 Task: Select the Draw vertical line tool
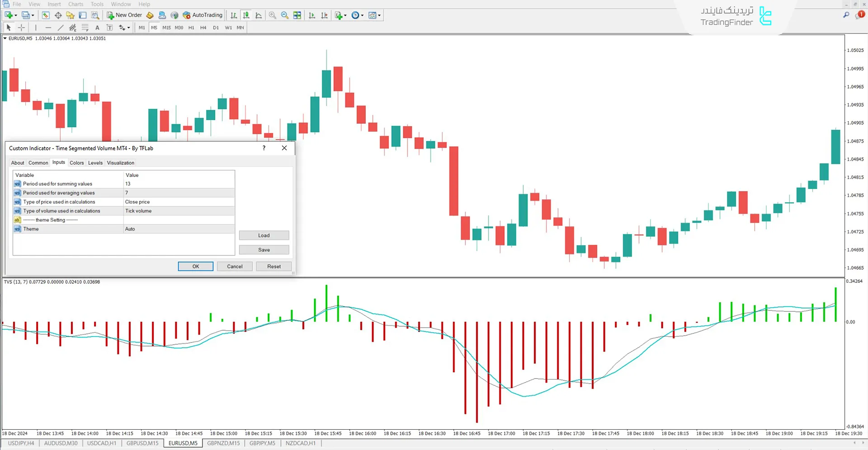click(36, 28)
